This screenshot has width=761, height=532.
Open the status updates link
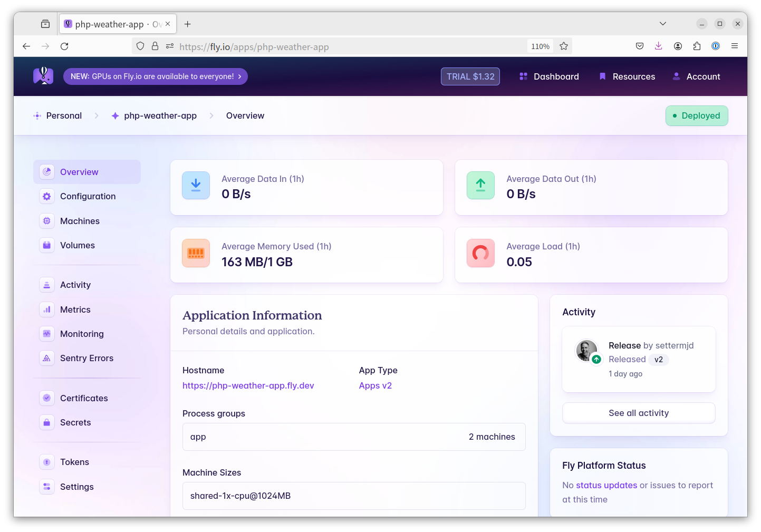(606, 485)
